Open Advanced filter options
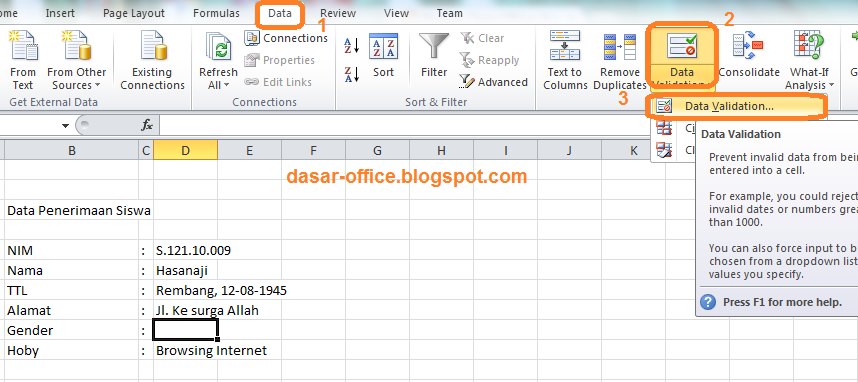Image resolution: width=858 pixels, height=382 pixels. pos(494,82)
